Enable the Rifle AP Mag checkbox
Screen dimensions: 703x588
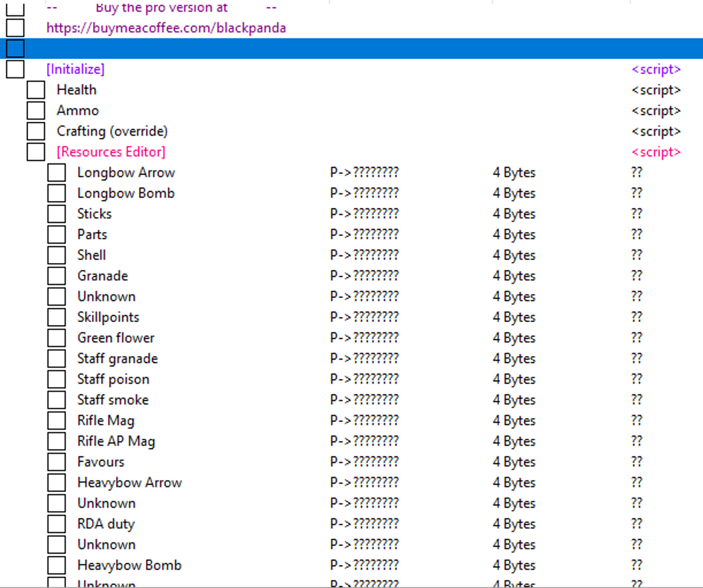click(56, 442)
